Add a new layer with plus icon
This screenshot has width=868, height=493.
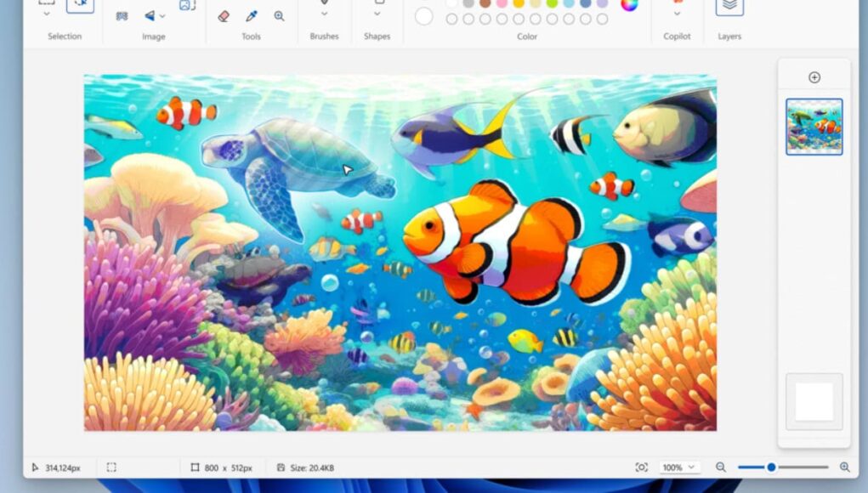click(x=814, y=77)
